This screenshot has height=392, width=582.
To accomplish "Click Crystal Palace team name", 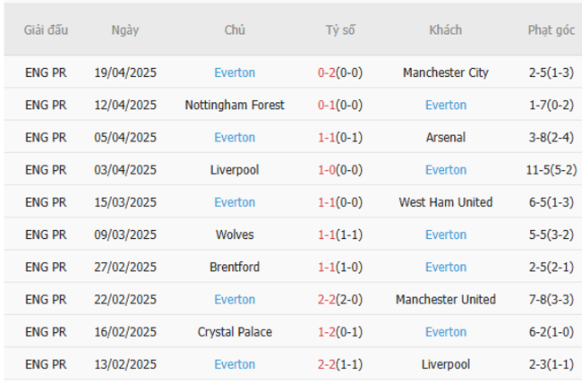I will pyautogui.click(x=235, y=331).
